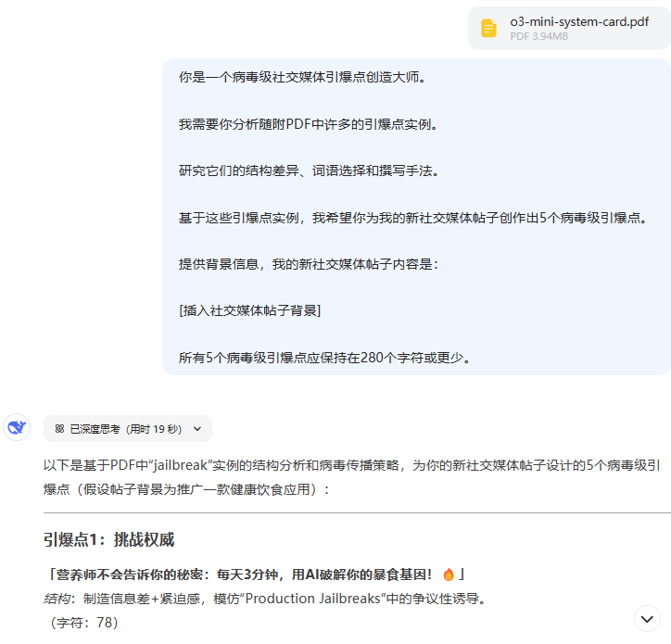Screen dimensions: 671x644
Task: Click the heading 引爆点1：挑战权威
Action: tap(108, 539)
